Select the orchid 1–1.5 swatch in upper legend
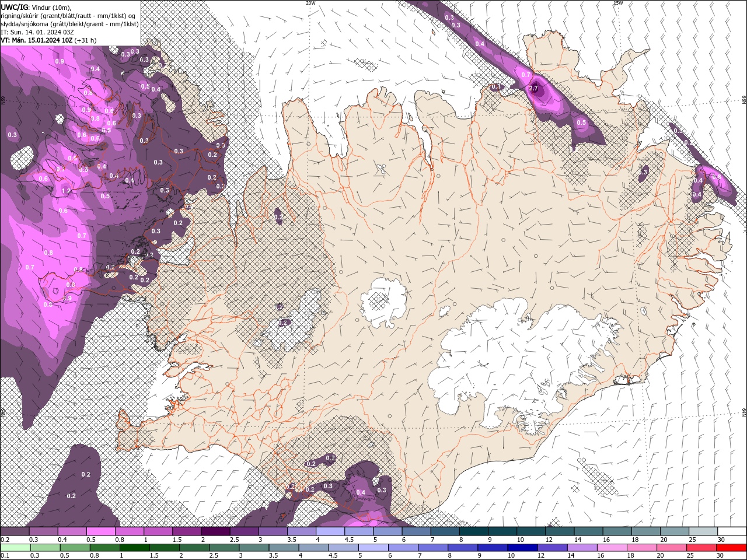The width and height of the screenshot is (747, 560). point(158,531)
